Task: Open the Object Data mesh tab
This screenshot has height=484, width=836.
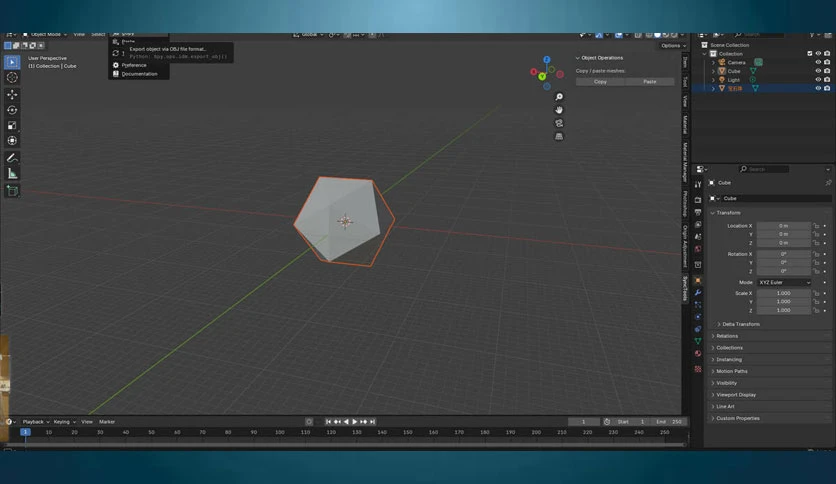Action: pos(698,341)
